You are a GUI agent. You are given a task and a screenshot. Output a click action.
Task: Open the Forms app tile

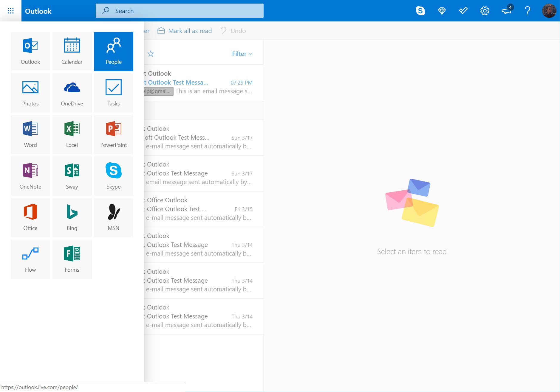pos(72,259)
